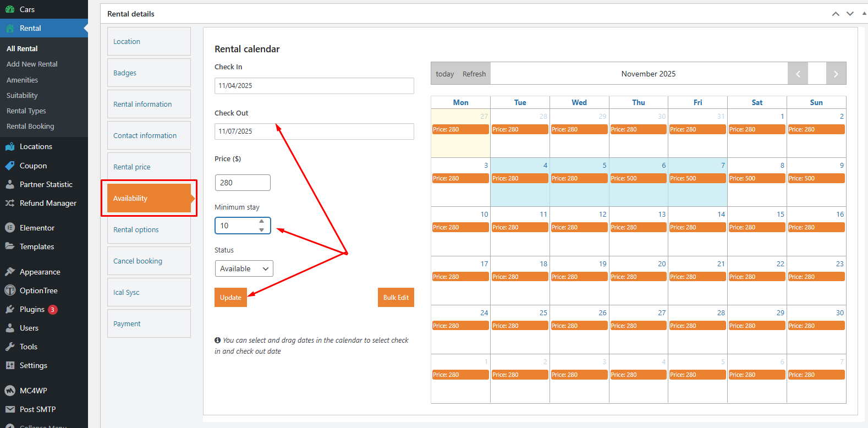Go to the next month in calendar
868x428 pixels.
coord(836,74)
